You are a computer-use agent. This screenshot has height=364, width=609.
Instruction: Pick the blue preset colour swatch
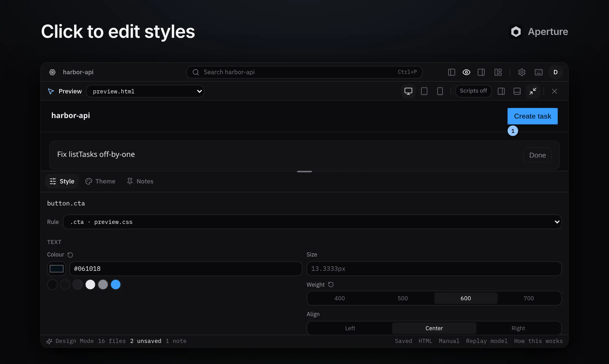[115, 284]
